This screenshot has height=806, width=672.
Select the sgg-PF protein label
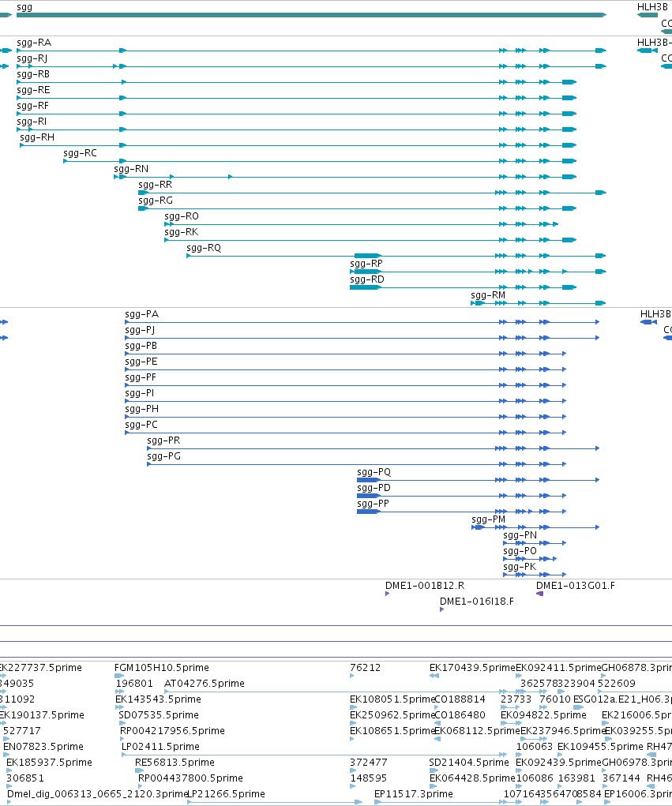click(141, 377)
